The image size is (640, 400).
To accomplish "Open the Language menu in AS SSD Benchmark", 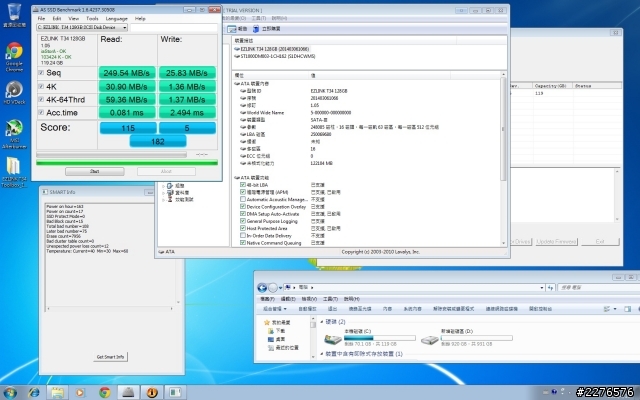I will pos(116,18).
